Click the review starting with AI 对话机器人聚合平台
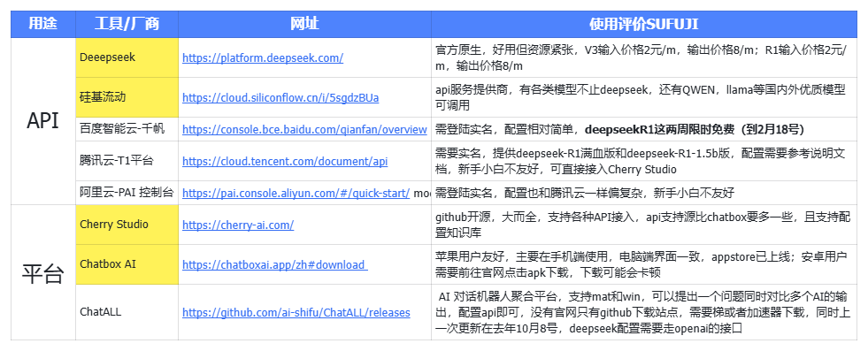The image size is (868, 351). (x=644, y=312)
